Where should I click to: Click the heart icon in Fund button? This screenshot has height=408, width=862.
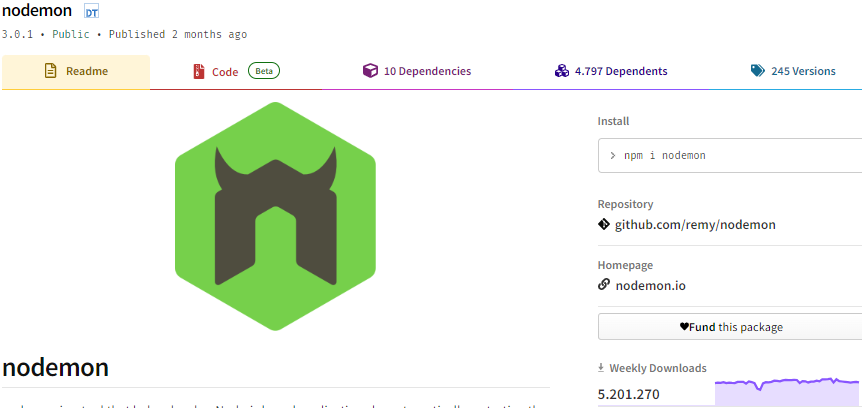point(684,327)
